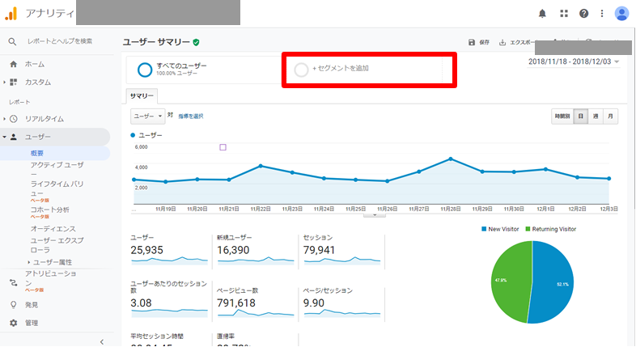Viewport: 636px width, 364px height.
Task: Collapse the ユーザー section arrow
Action: [5, 137]
